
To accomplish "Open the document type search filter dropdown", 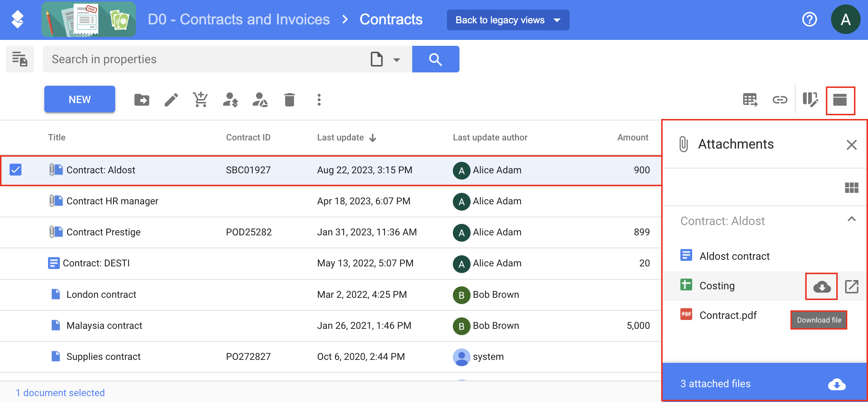I will (386, 59).
